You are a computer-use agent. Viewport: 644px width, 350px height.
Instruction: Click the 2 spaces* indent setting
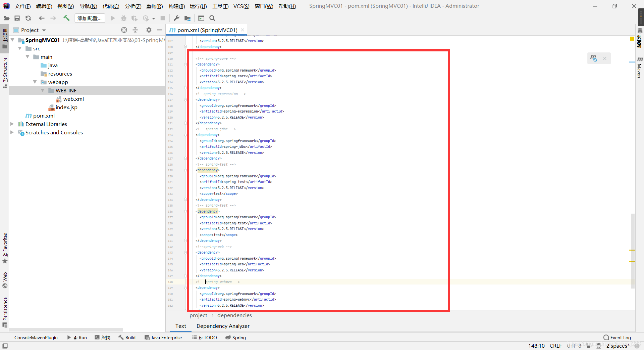click(x=618, y=346)
